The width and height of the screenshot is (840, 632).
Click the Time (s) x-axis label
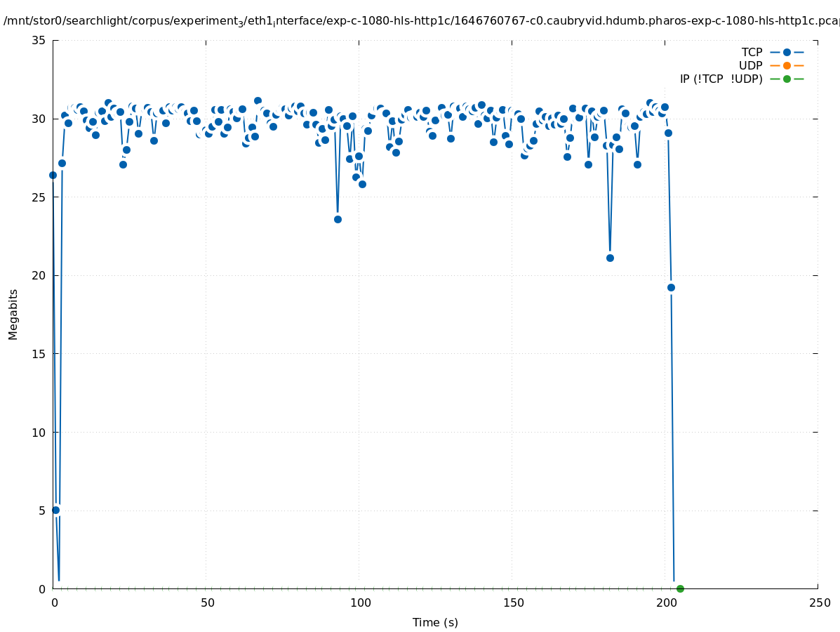(435, 622)
